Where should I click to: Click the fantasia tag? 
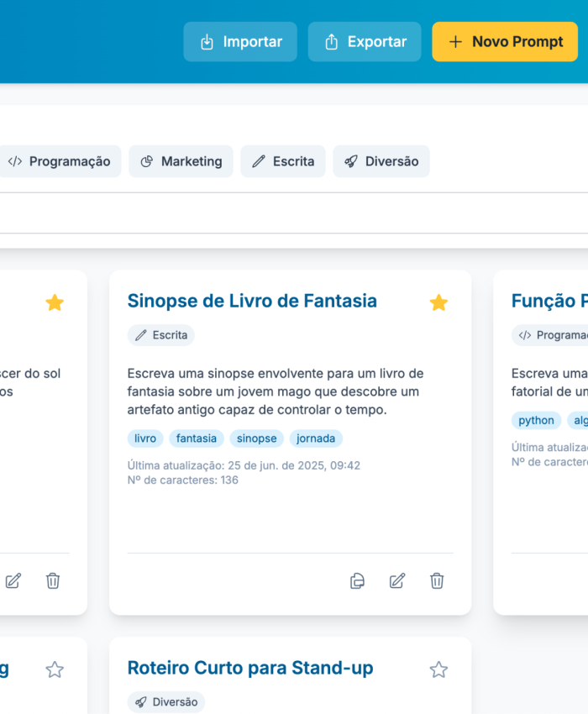coord(197,438)
